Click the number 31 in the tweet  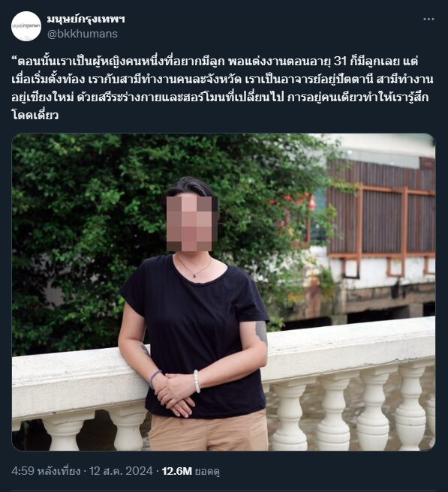point(341,61)
